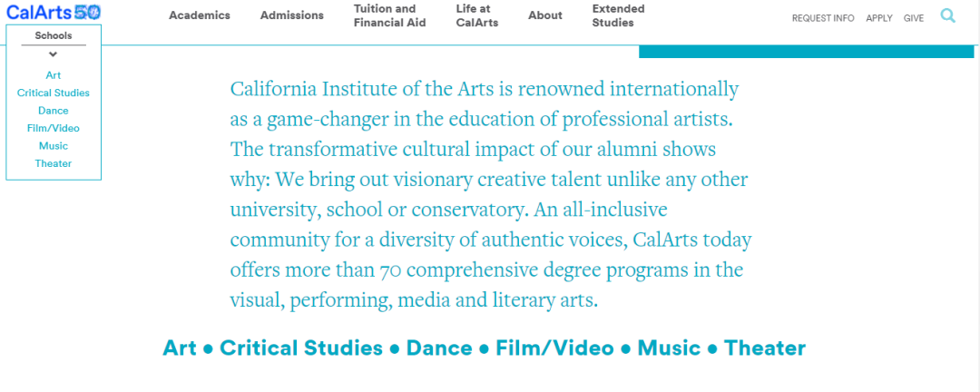Open Life at CalArts menu
Viewport: 980px width, 392px height.
pos(477,15)
